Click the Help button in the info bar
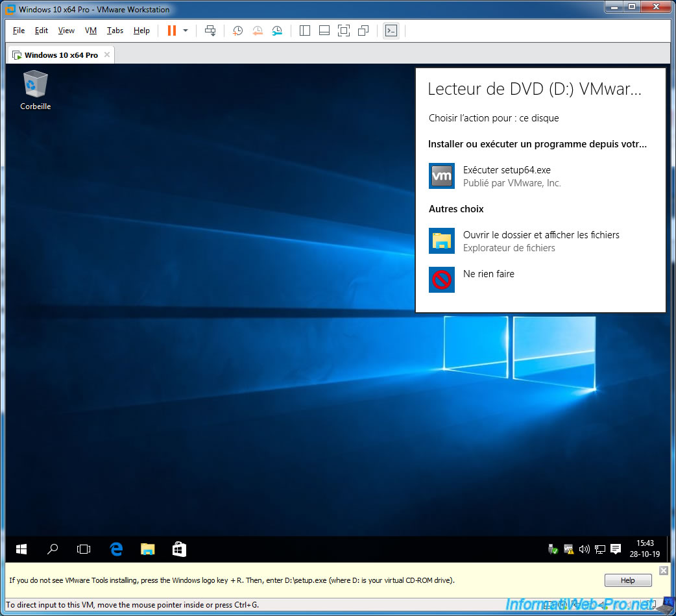 [628, 581]
